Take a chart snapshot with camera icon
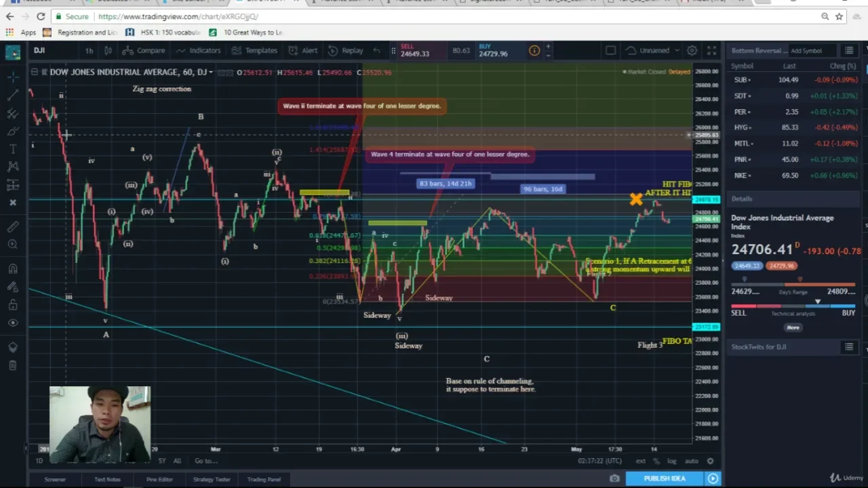This screenshot has width=868, height=488. (x=614, y=479)
